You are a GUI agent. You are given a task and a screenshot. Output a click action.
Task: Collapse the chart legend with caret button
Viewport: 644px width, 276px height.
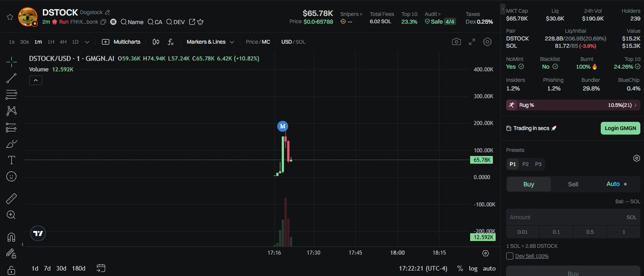coord(35,80)
